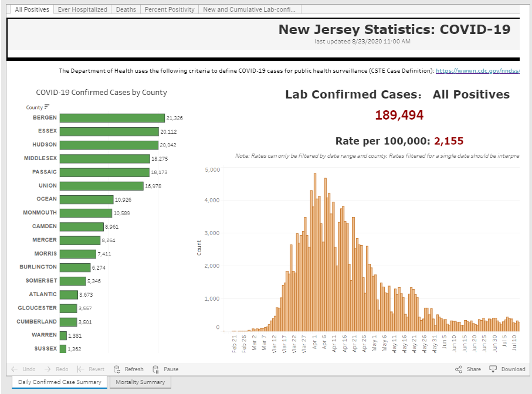Screen dimensions: 532x394
Task: Sort counties using the County sort icon
Action: point(47,107)
